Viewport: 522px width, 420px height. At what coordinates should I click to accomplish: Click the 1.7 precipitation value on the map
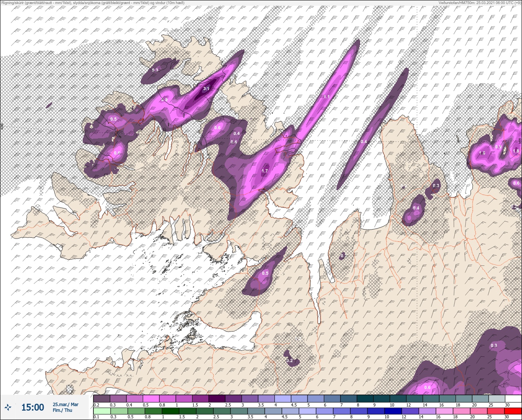pos(265,171)
